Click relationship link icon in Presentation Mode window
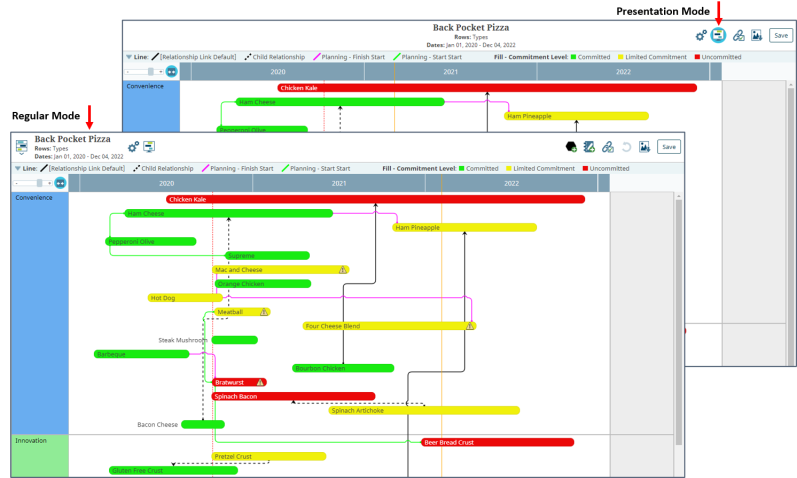Viewport: 797px width, 478px height. [x=739, y=36]
